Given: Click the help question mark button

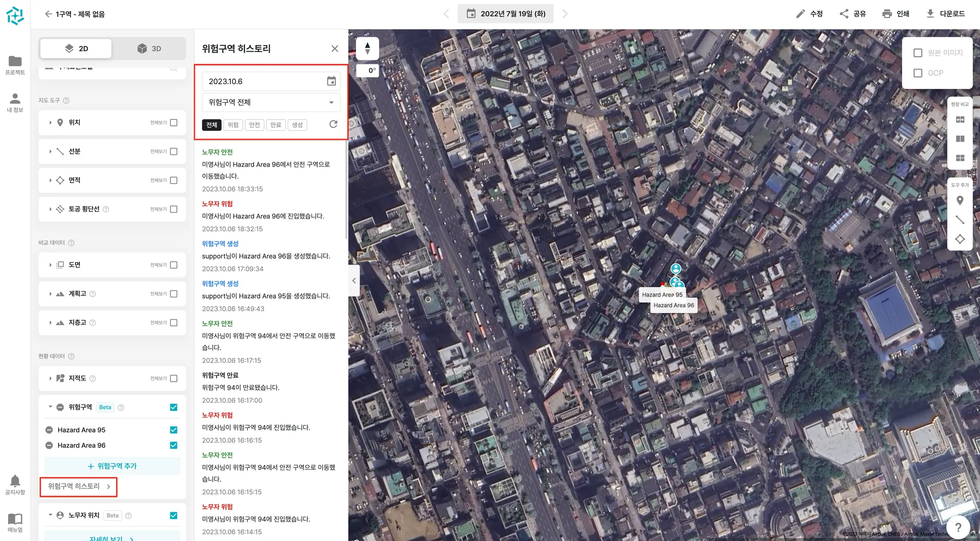Looking at the screenshot, I should pos(958,527).
